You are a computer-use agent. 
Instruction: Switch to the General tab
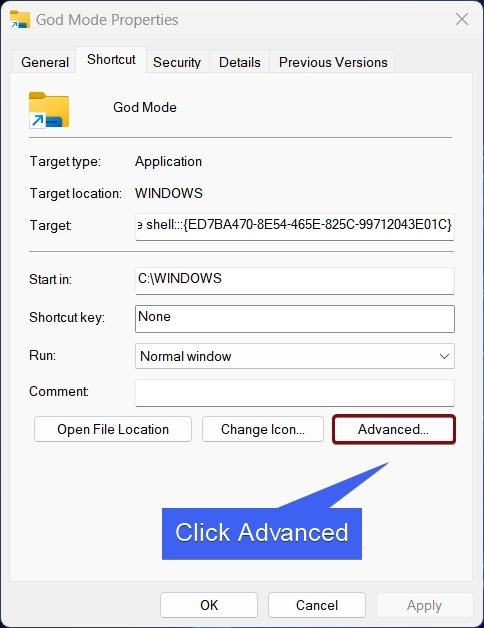click(x=45, y=62)
